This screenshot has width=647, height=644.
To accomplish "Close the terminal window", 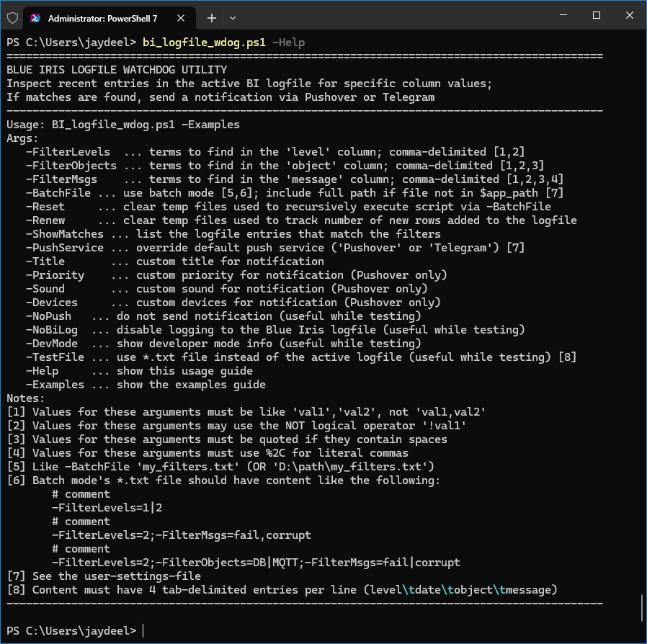I will pyautogui.click(x=629, y=15).
